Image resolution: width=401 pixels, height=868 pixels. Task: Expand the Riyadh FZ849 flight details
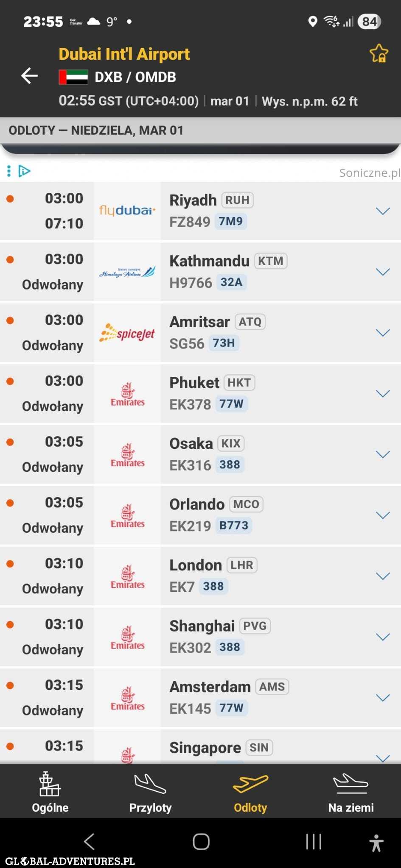click(383, 211)
